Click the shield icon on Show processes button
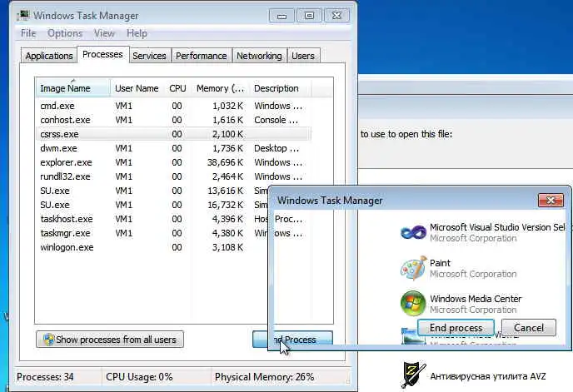This screenshot has height=392, width=573. pos(48,340)
